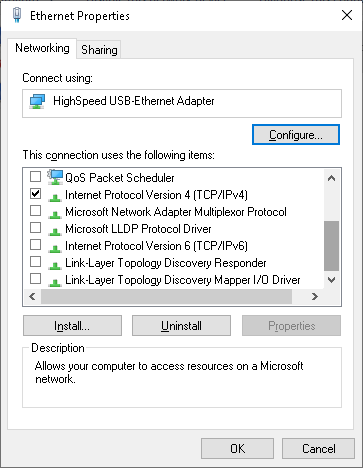Click the QoS Packet Scheduler icon
This screenshot has width=363, height=468.
55,177
